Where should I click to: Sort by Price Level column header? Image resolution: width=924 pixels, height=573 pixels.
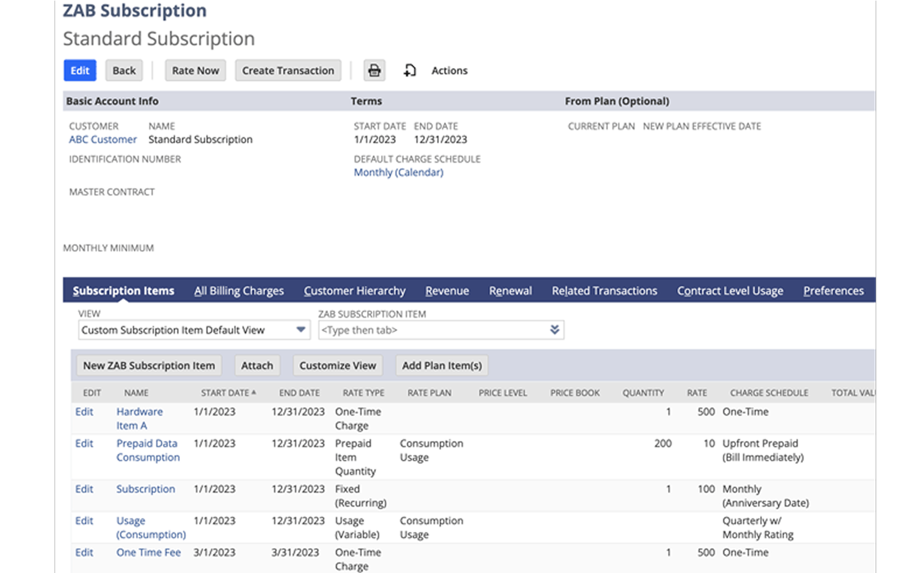pyautogui.click(x=503, y=393)
